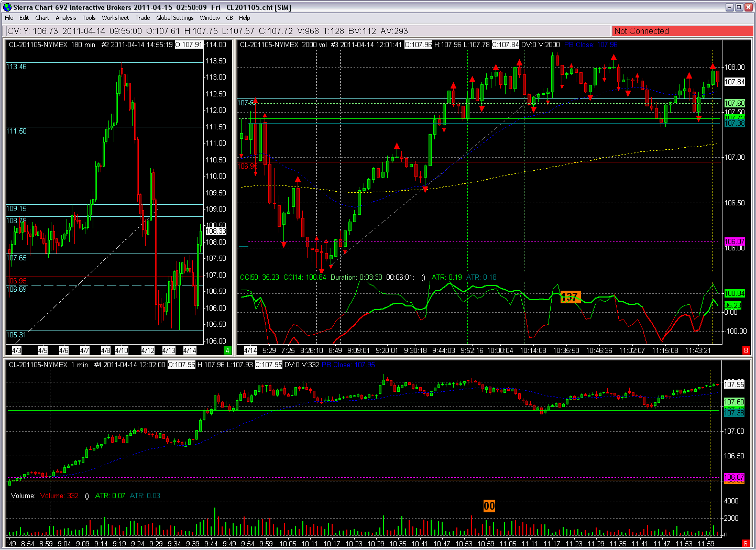Viewport: 756px width, 550px height.
Task: Click the orange 137 marker on CCI panel
Action: (x=571, y=297)
